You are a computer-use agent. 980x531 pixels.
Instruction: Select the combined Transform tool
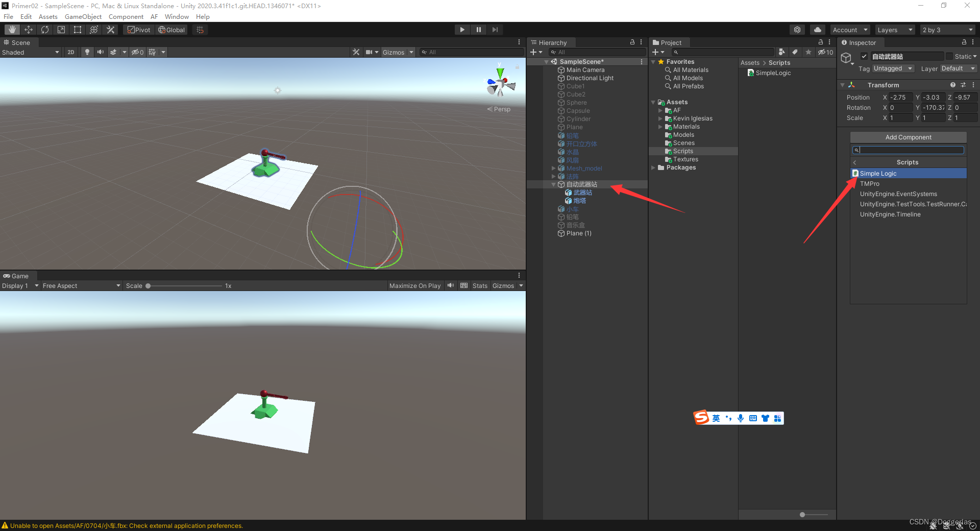point(94,30)
